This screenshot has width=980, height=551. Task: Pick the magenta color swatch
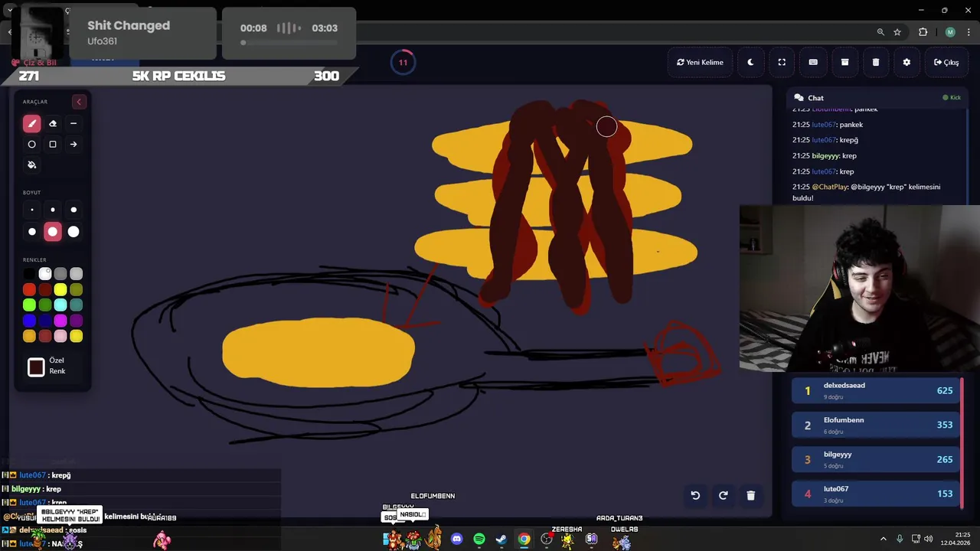(x=60, y=321)
